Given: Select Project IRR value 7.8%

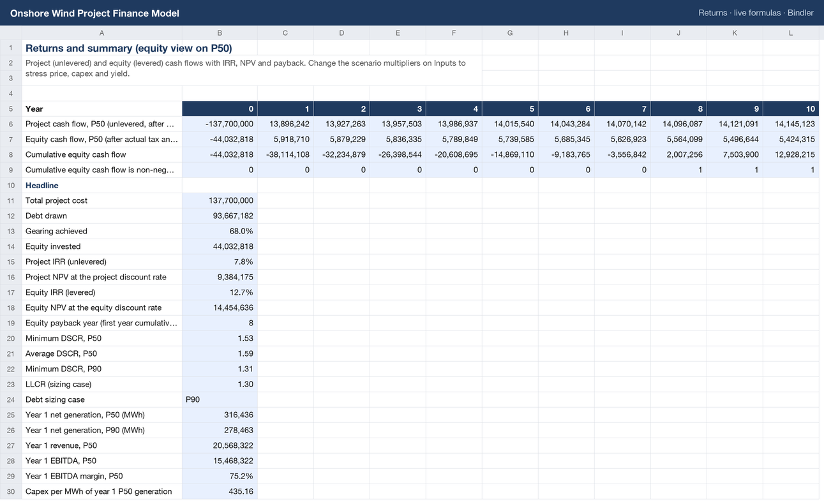Looking at the screenshot, I should (220, 262).
